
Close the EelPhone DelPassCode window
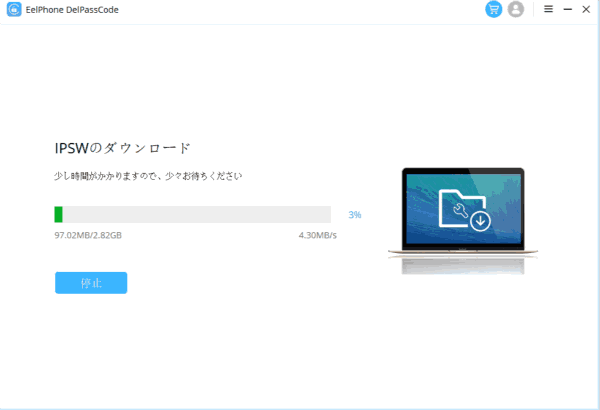coord(586,9)
